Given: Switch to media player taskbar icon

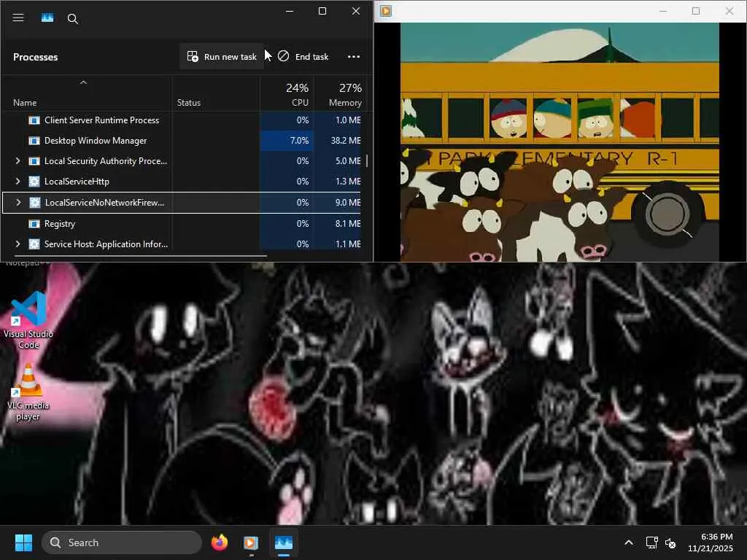Looking at the screenshot, I should (x=251, y=542).
